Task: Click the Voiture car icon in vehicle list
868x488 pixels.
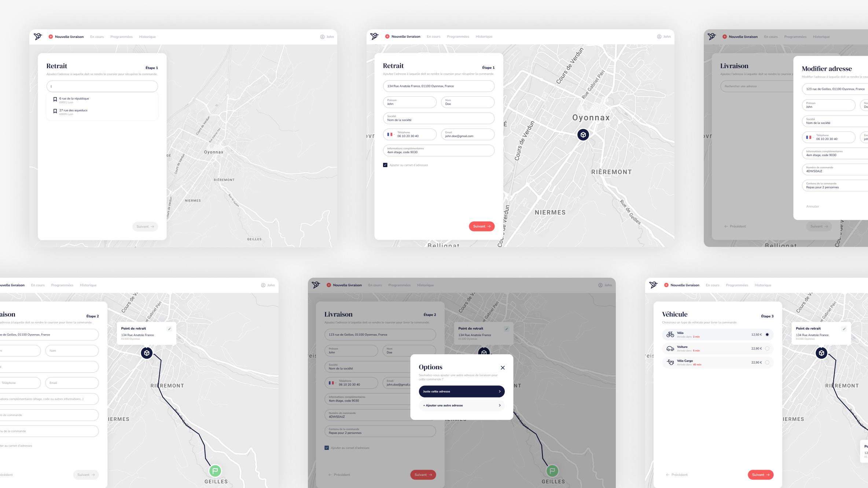Action: 670,348
